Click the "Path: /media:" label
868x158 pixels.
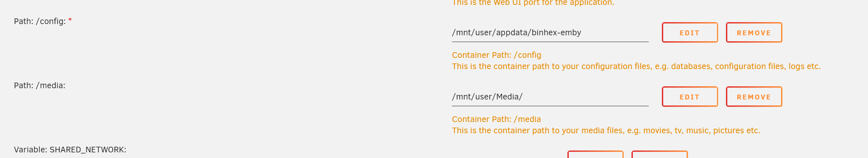click(x=40, y=86)
